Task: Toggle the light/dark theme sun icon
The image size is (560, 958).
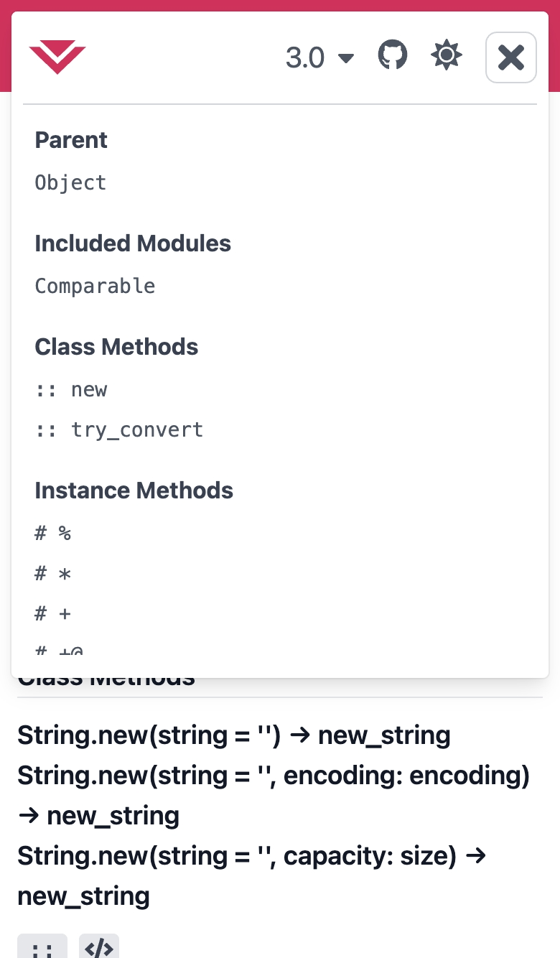Action: coord(447,55)
